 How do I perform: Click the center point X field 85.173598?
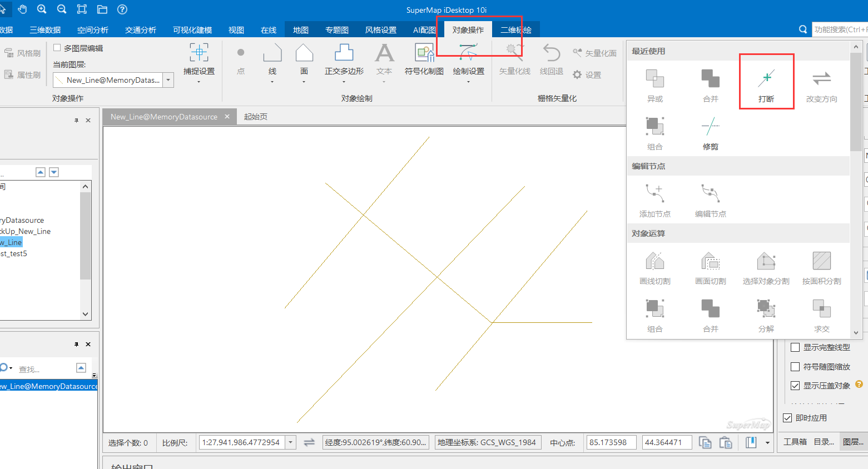click(611, 442)
